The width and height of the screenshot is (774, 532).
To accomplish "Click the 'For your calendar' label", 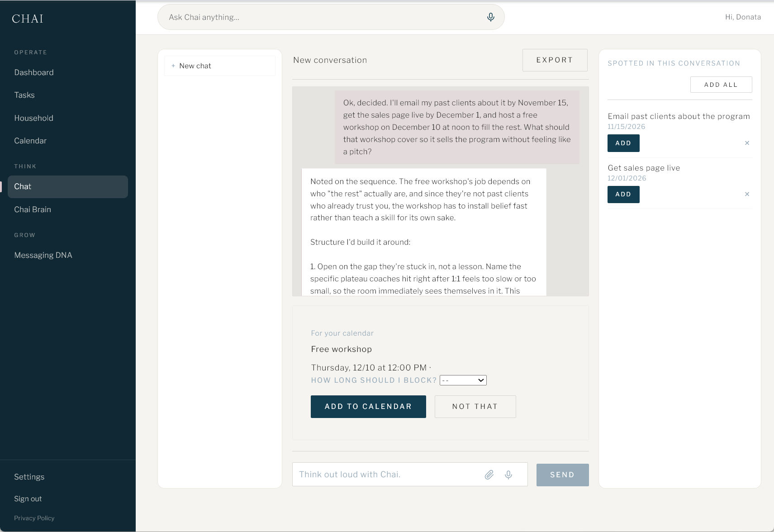I will (342, 333).
